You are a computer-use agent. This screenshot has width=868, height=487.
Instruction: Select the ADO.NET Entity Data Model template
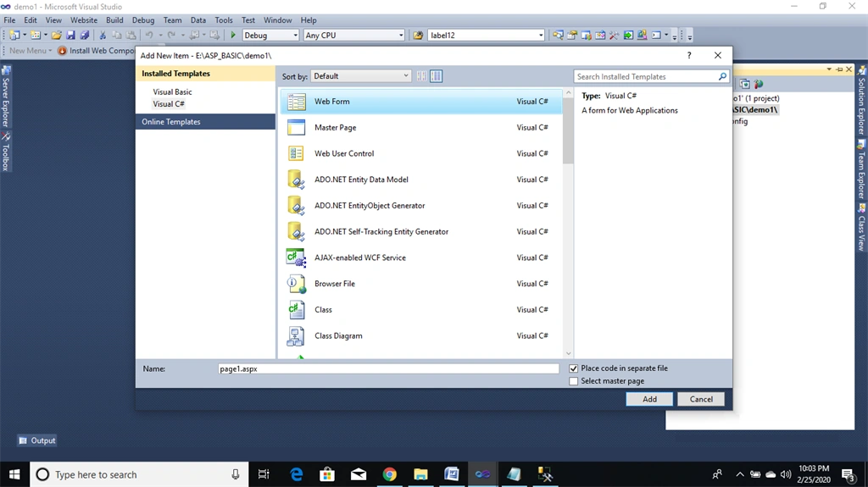point(421,180)
